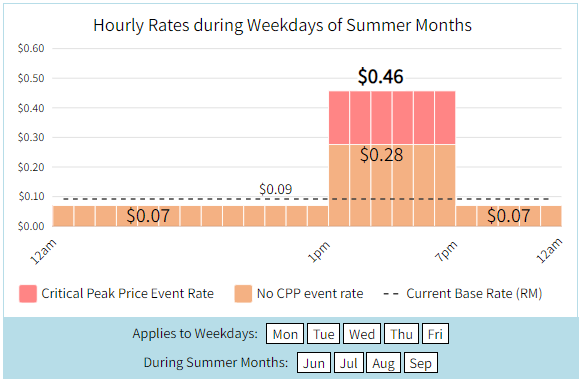Choose the Aug summer month box
The height and width of the screenshot is (383, 585).
click(x=384, y=363)
